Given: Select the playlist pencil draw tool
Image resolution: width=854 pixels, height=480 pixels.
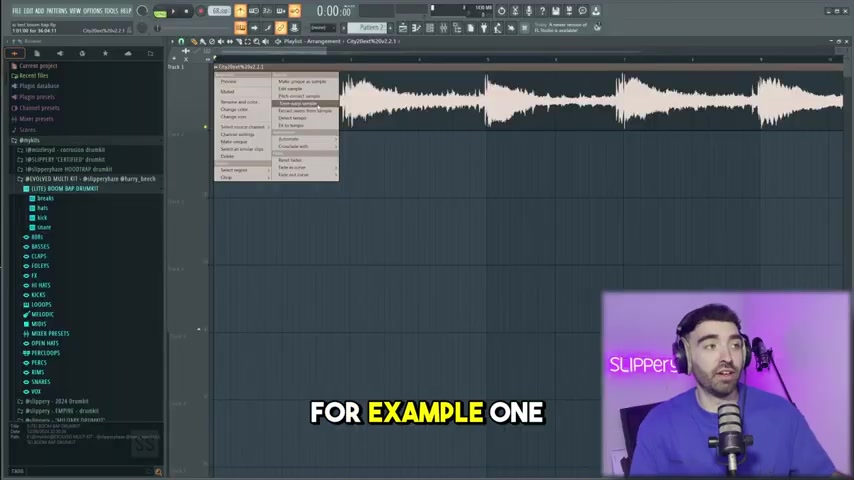Looking at the screenshot, I should point(194,41).
